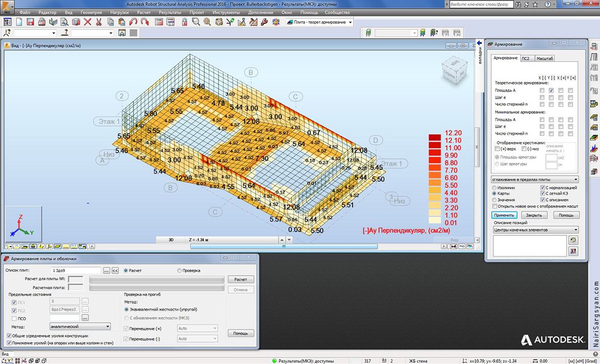Click the ellipsis button next to ПСО field
The height and width of the screenshot is (364, 600).
[x=85, y=318]
